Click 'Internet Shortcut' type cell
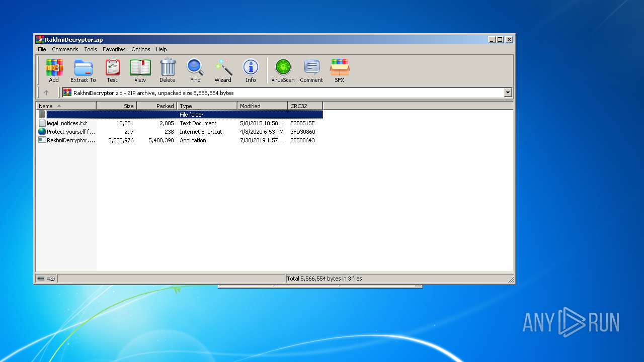The height and width of the screenshot is (362, 644). [x=201, y=132]
